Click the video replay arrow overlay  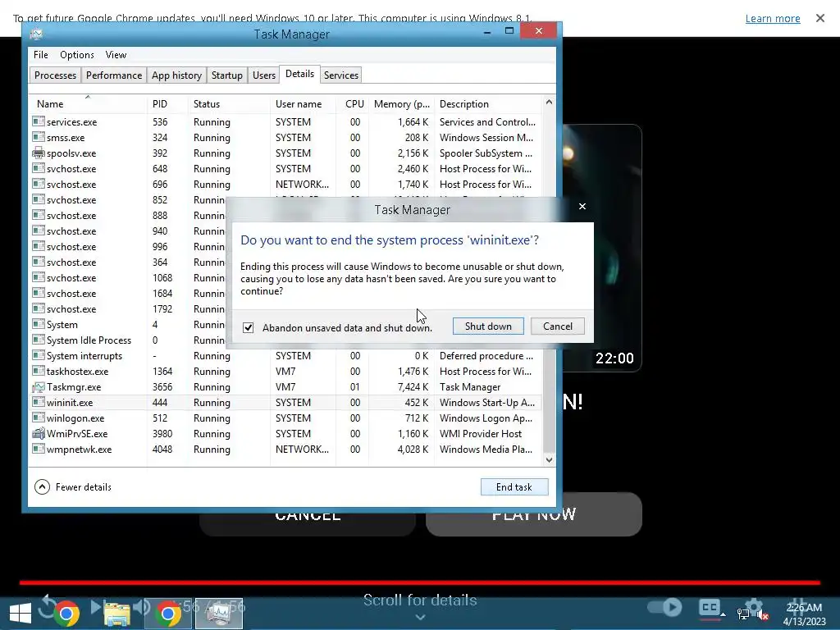[x=47, y=606]
